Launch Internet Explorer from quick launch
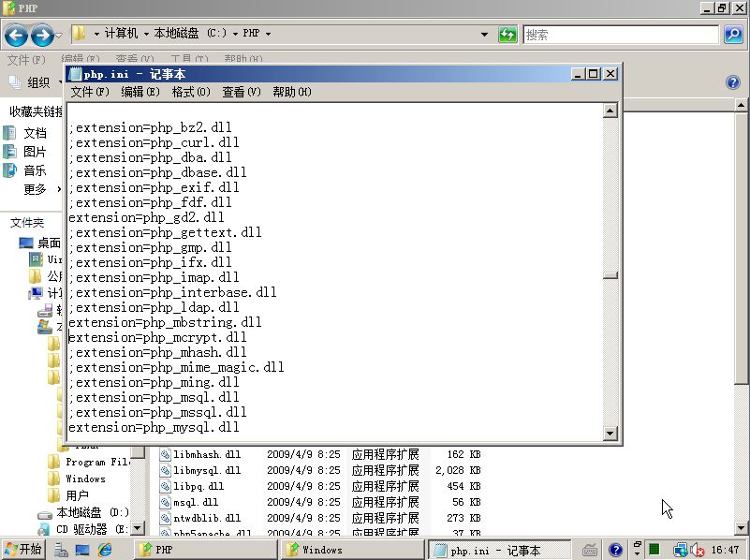This screenshot has height=560, width=750. 105,550
